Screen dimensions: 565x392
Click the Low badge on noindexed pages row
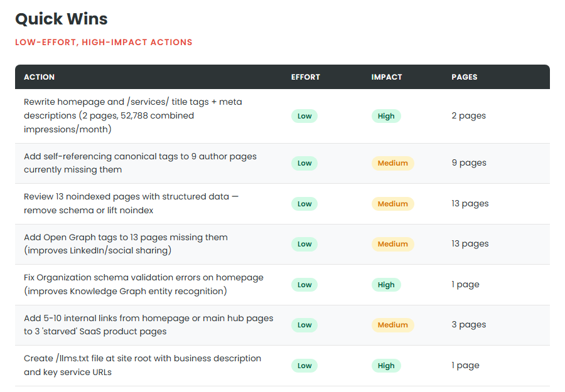(x=304, y=203)
